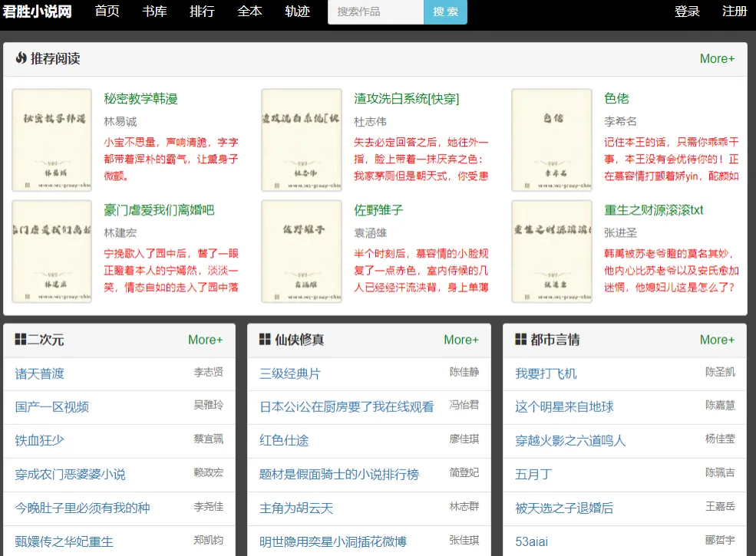Screen dimensions: 756x556
Task: Click author name 林易诚
Action: [x=120, y=121]
